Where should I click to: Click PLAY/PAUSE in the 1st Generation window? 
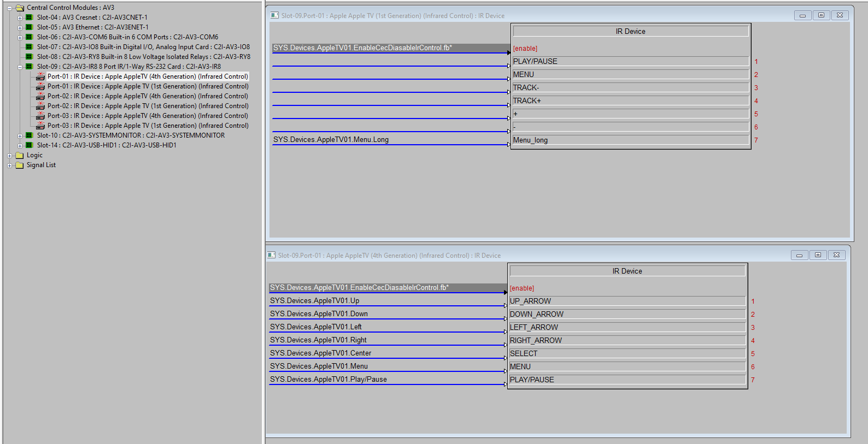630,61
